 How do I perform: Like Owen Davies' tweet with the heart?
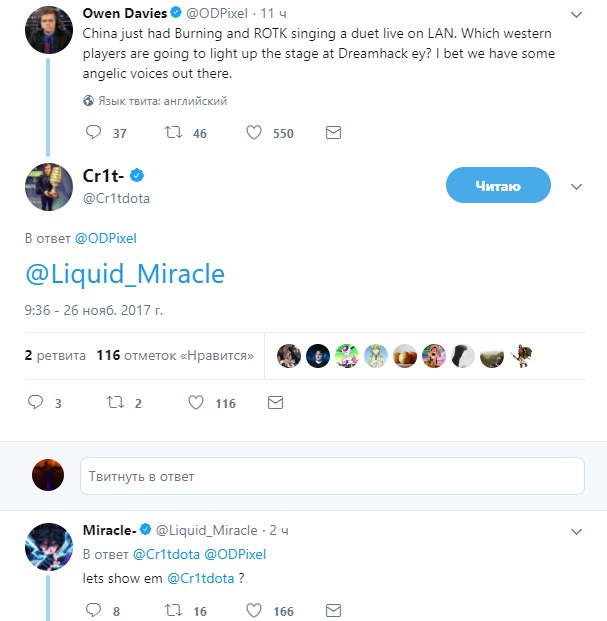click(254, 133)
